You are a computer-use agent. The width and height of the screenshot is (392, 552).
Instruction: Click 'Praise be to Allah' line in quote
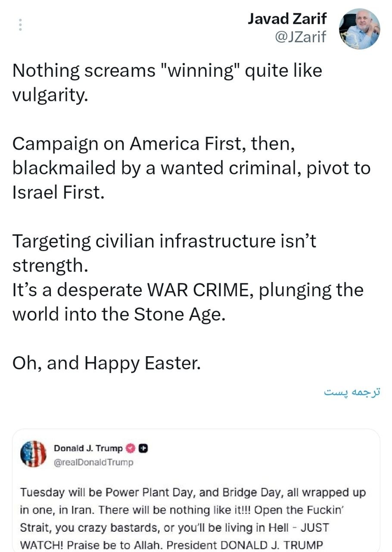[x=171, y=544]
